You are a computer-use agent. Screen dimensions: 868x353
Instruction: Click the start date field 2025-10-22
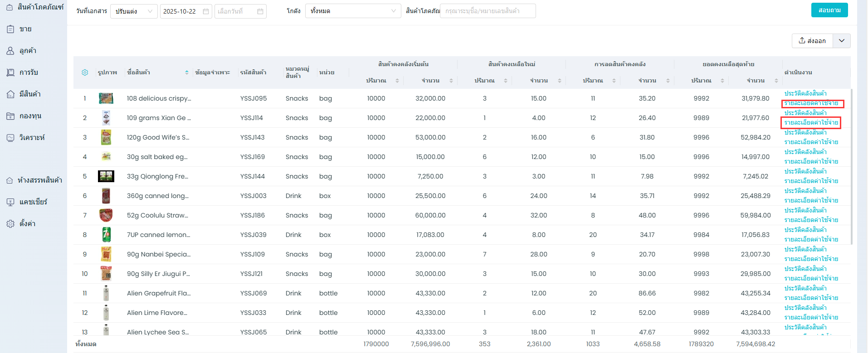pos(181,11)
